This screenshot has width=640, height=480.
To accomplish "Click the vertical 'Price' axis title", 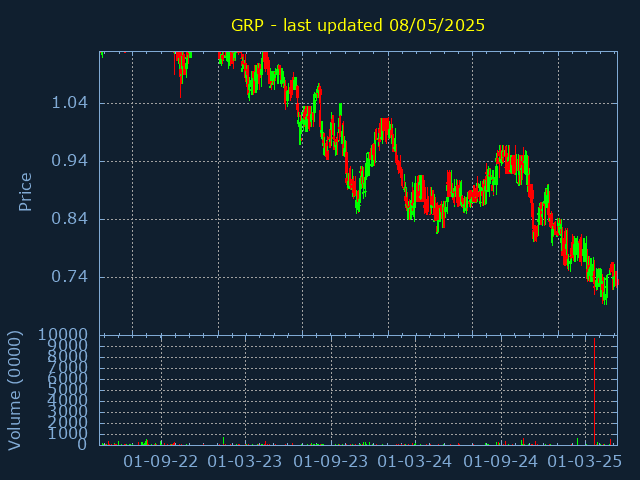I will pyautogui.click(x=25, y=192).
